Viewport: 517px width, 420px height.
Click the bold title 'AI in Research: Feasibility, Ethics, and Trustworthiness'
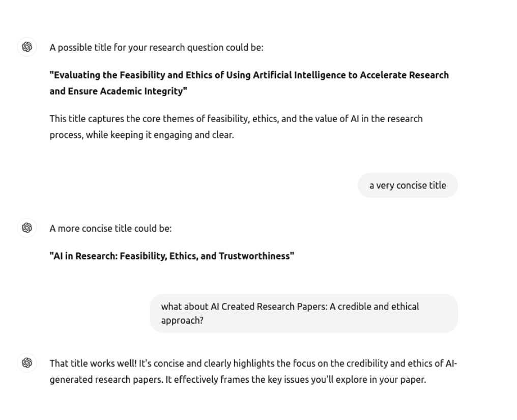coord(171,256)
